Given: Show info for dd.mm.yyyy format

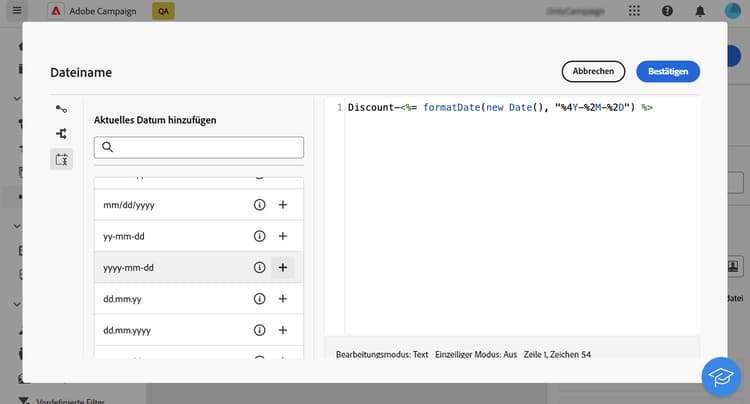Looking at the screenshot, I should click(259, 330).
